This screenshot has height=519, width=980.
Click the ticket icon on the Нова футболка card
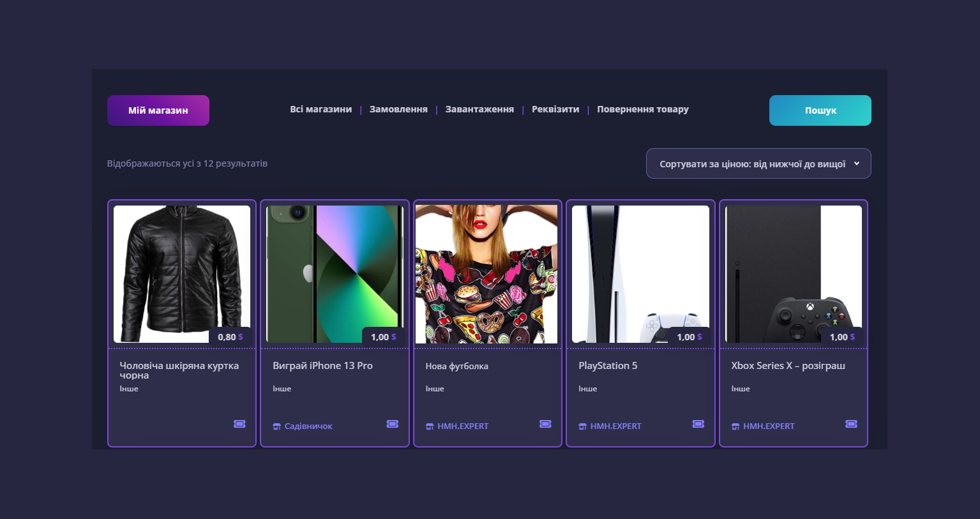545,424
